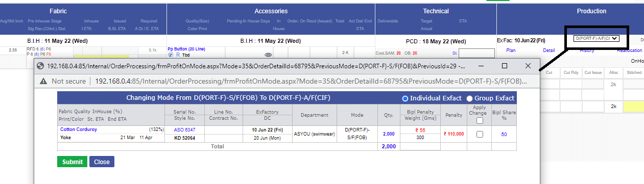Edit the Bipl Penalty ₹ 55 field

[420, 130]
